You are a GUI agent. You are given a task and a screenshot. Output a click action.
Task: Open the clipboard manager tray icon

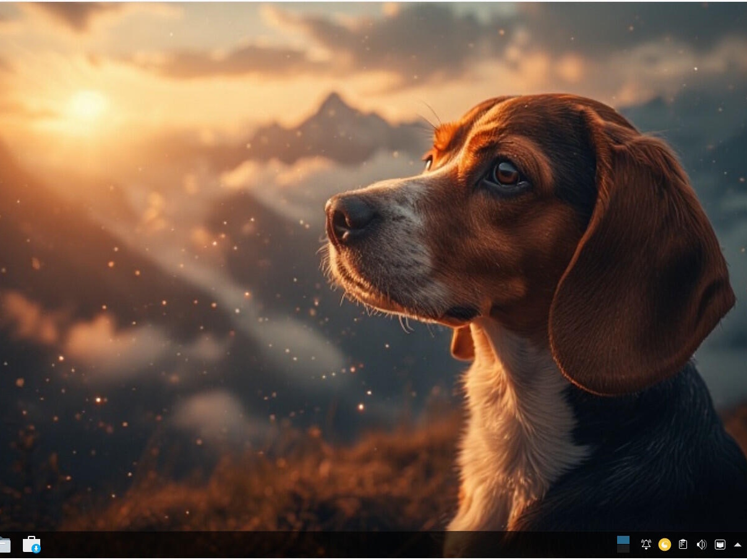(683, 545)
